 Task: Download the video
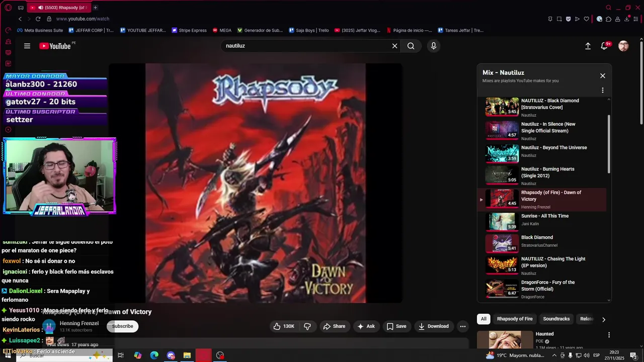433,326
